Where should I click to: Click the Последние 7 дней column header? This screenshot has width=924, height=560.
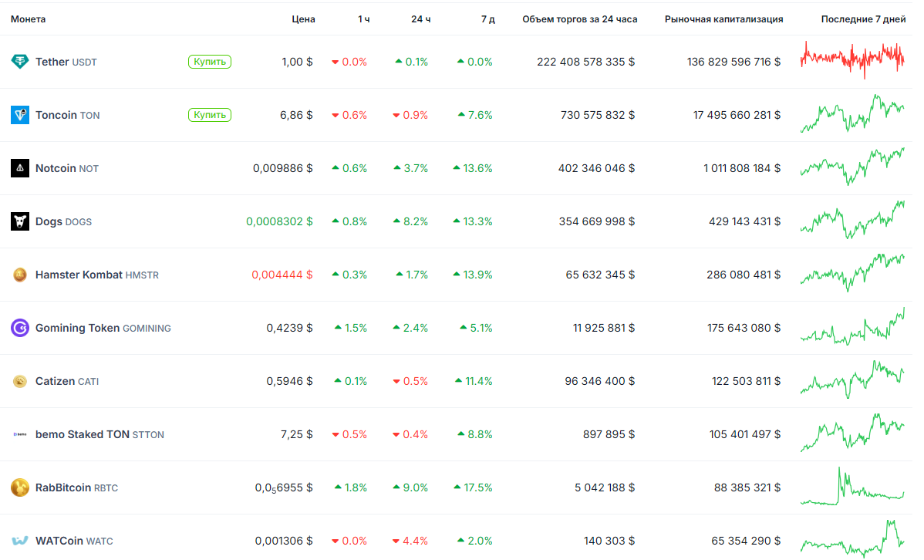click(x=863, y=19)
